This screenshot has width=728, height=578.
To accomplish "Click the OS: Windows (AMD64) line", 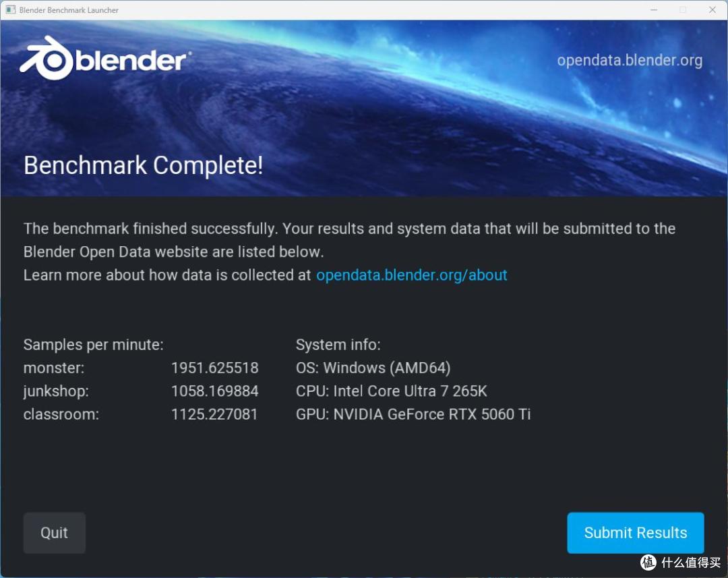I will 373,368.
